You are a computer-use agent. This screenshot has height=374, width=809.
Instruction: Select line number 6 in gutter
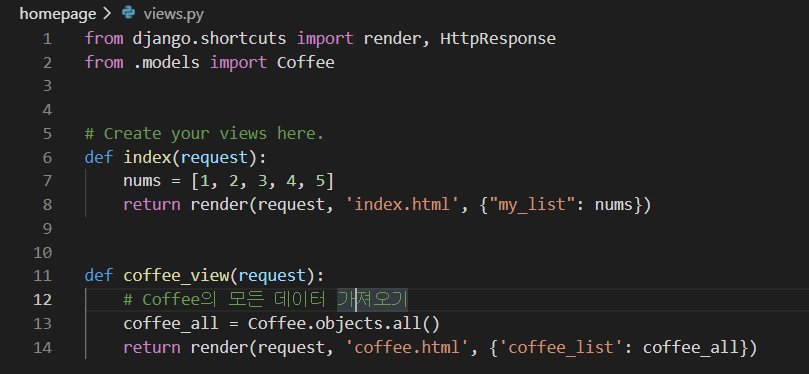(x=47, y=157)
